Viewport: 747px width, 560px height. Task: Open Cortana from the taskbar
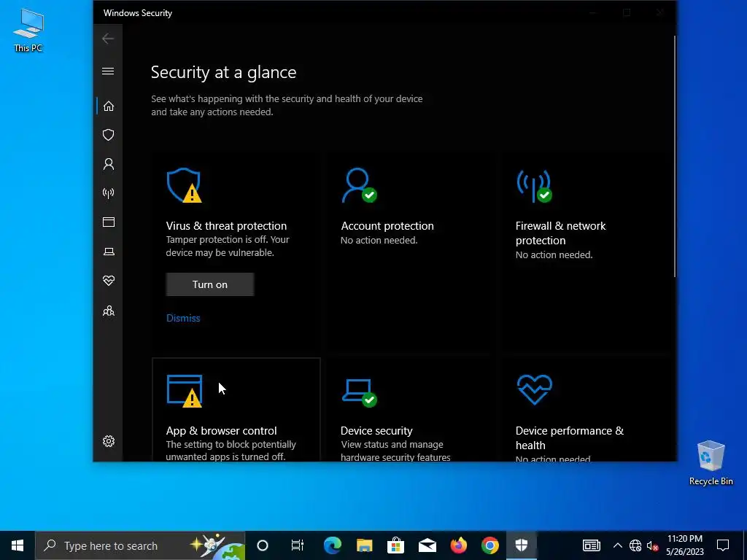[263, 545]
